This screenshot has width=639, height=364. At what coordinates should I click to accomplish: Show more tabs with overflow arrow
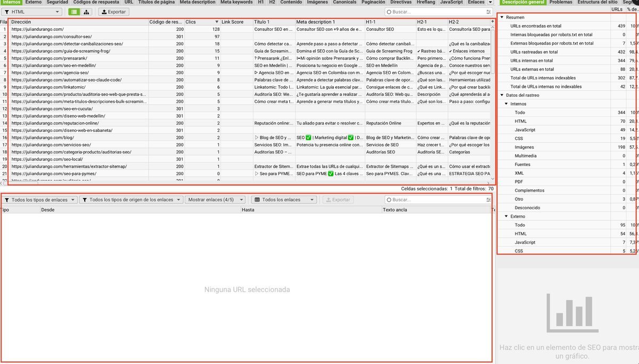click(x=490, y=3)
